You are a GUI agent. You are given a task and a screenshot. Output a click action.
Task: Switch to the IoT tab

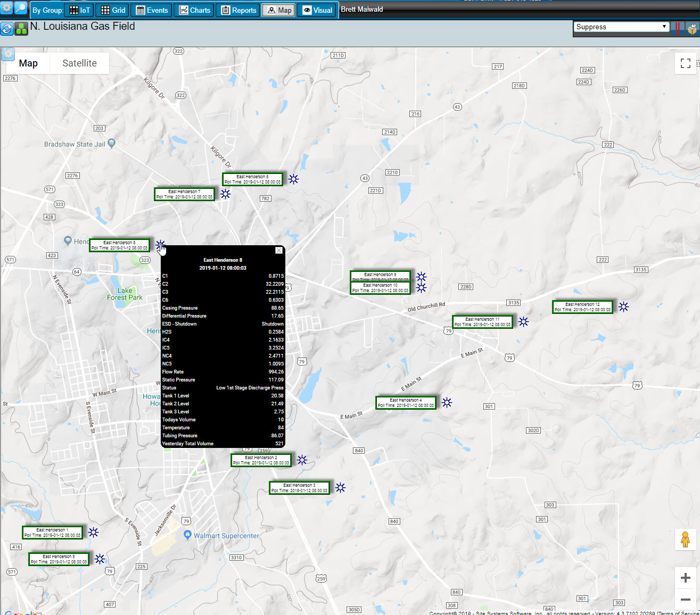pos(80,10)
